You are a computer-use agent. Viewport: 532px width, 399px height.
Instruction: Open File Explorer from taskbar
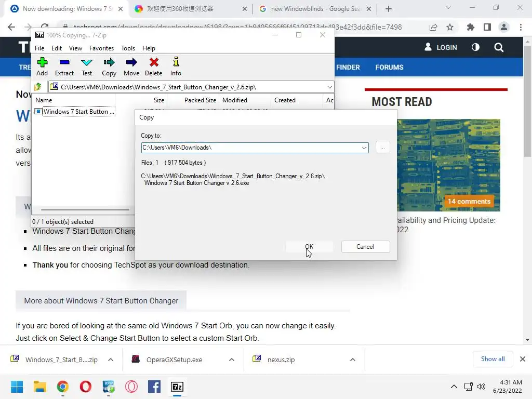39,387
